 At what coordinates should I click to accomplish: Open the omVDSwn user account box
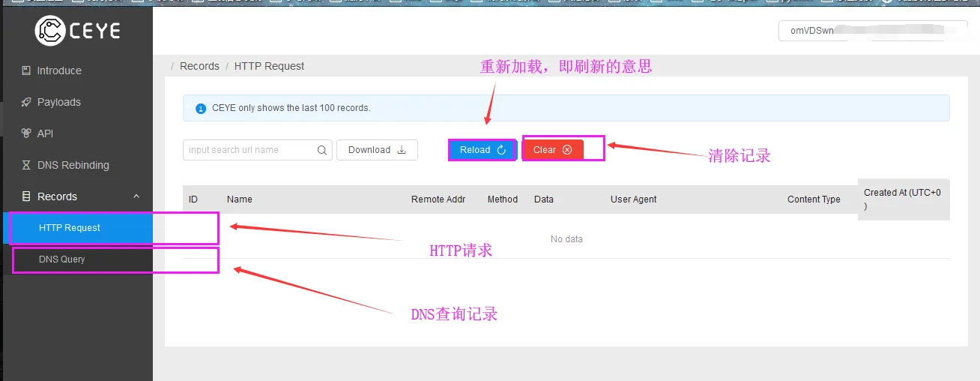tap(873, 31)
